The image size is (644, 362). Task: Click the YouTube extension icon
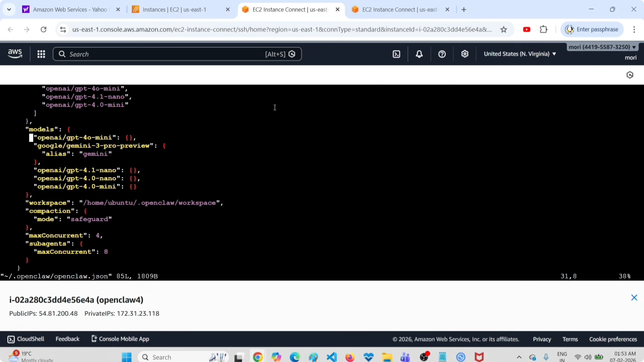(x=527, y=30)
